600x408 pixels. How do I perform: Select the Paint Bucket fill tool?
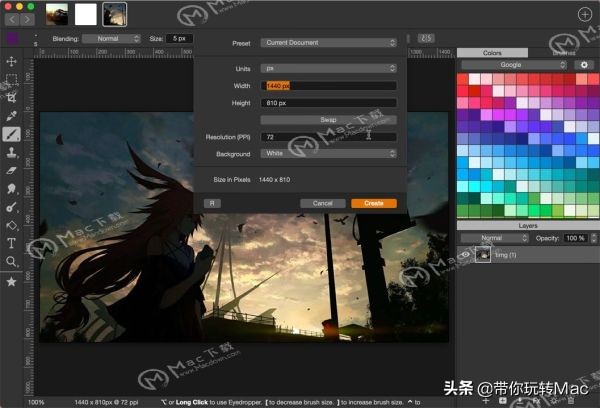click(x=11, y=225)
